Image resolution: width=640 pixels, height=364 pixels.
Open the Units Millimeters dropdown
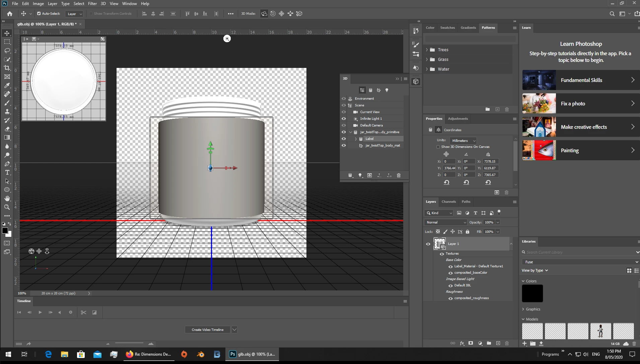pos(463,141)
